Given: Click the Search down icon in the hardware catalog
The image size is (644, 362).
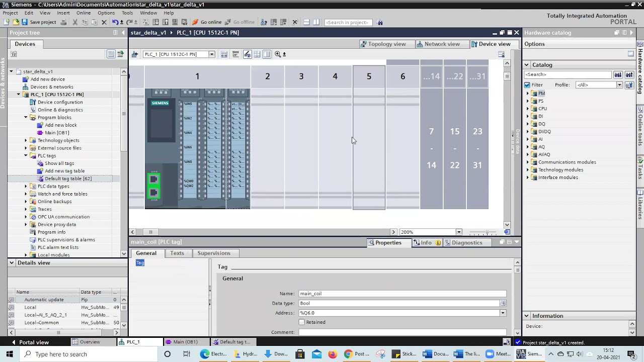Looking at the screenshot, I should (618, 75).
